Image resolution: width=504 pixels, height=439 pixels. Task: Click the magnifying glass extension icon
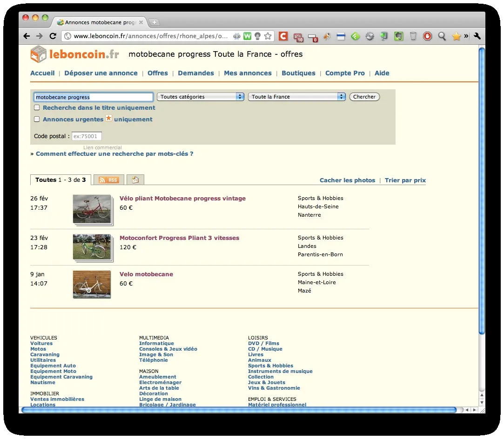(442, 36)
